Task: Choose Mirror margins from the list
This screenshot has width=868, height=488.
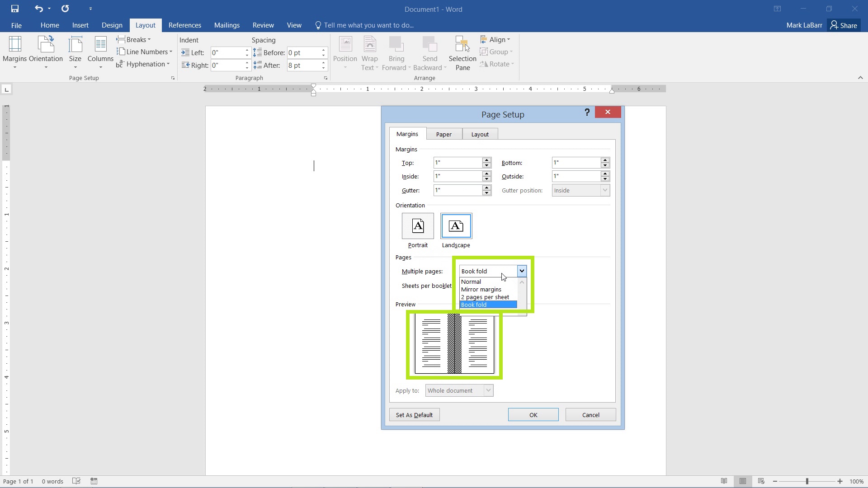Action: (x=481, y=289)
